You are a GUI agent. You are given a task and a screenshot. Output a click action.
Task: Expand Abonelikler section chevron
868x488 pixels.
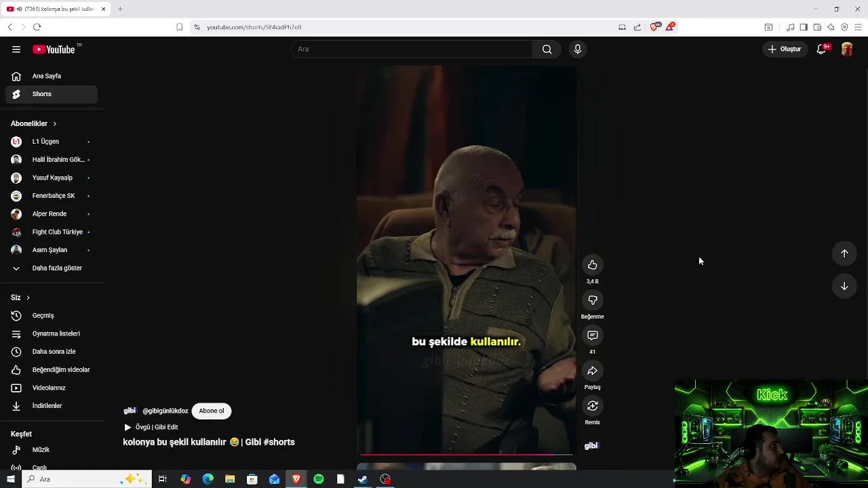(x=54, y=124)
